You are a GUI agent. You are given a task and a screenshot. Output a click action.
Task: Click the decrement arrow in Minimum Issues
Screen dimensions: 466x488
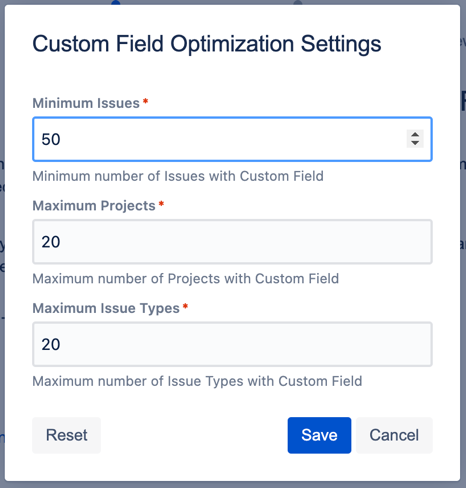tap(415, 143)
